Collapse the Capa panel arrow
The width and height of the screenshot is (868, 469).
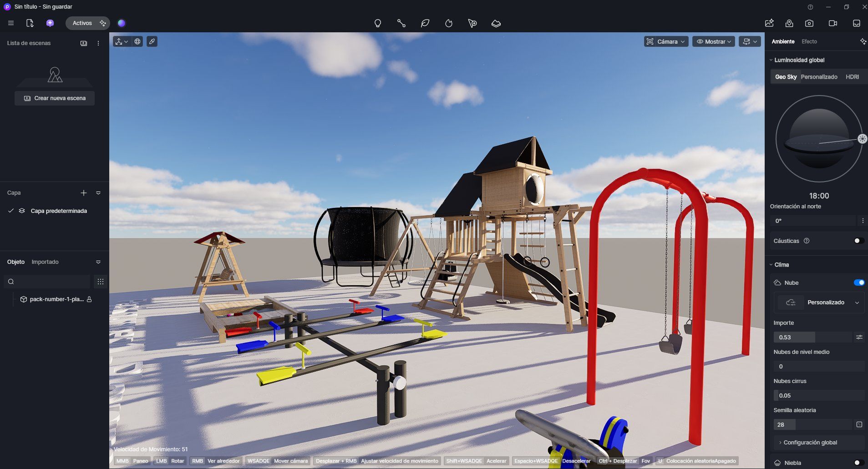(98, 193)
